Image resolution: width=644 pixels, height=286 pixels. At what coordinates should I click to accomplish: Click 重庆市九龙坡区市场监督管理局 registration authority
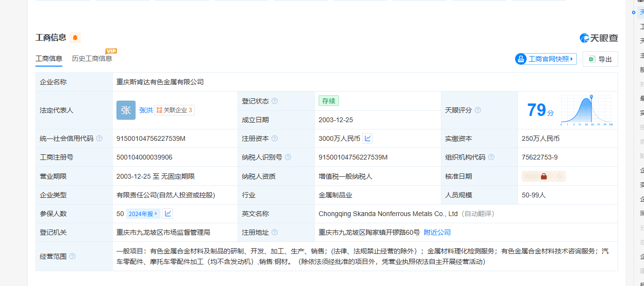163,232
